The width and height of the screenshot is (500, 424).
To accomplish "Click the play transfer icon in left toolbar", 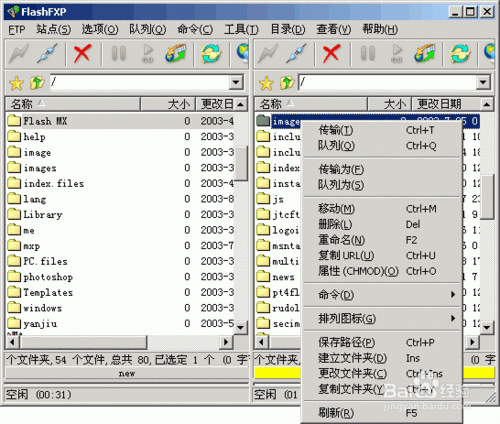I will [148, 53].
